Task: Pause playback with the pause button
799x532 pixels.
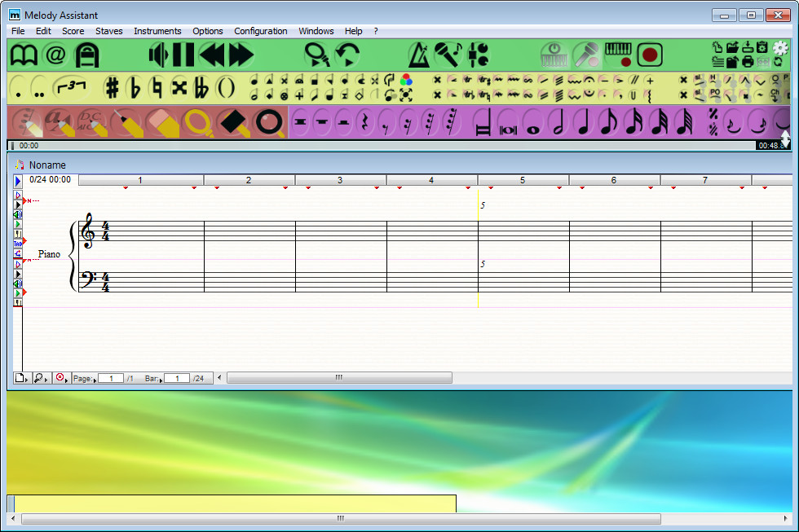Action: [x=183, y=55]
